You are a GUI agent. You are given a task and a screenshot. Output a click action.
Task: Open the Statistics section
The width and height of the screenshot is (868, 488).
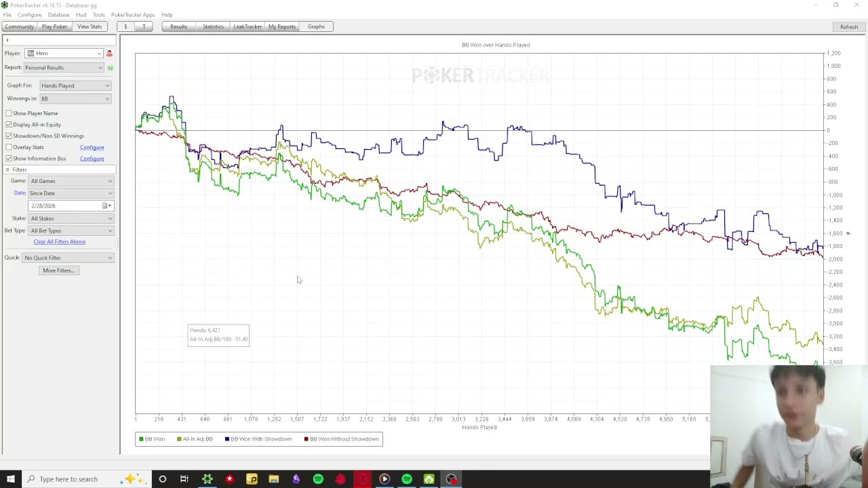213,26
